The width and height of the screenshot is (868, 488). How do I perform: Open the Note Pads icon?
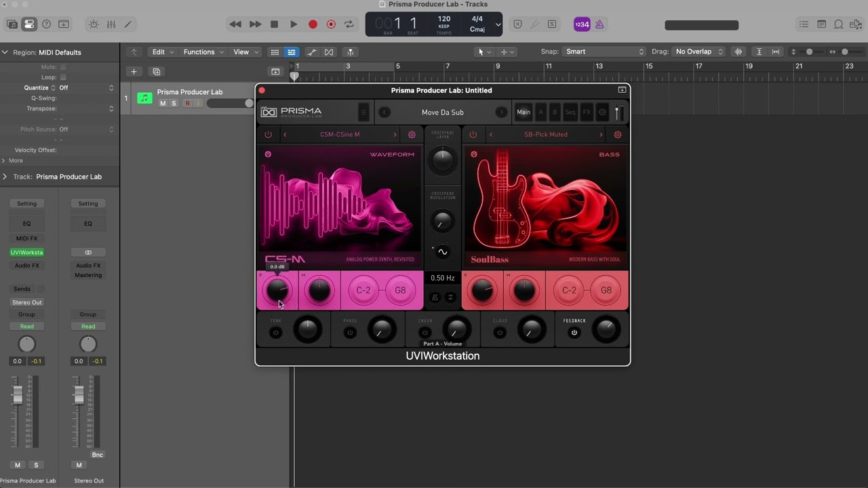[821, 24]
